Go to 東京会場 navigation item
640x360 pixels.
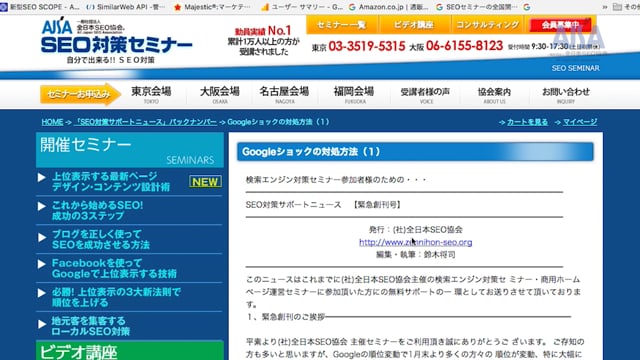[x=151, y=94]
